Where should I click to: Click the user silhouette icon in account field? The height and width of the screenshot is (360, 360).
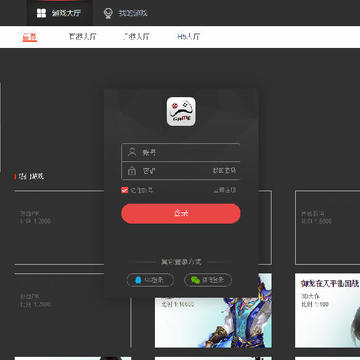click(132, 152)
